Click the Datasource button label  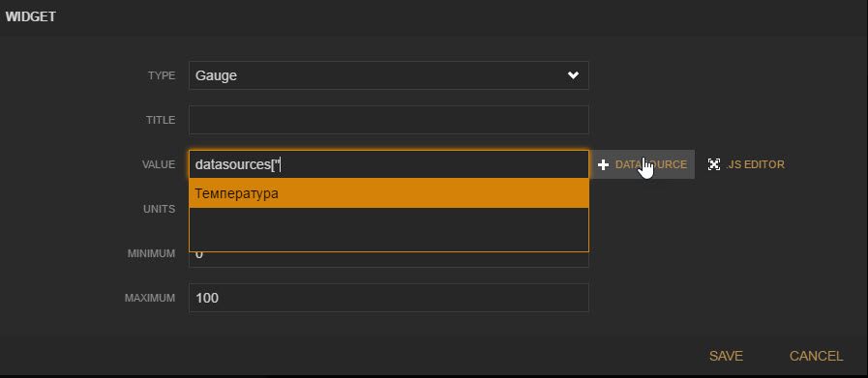(651, 164)
